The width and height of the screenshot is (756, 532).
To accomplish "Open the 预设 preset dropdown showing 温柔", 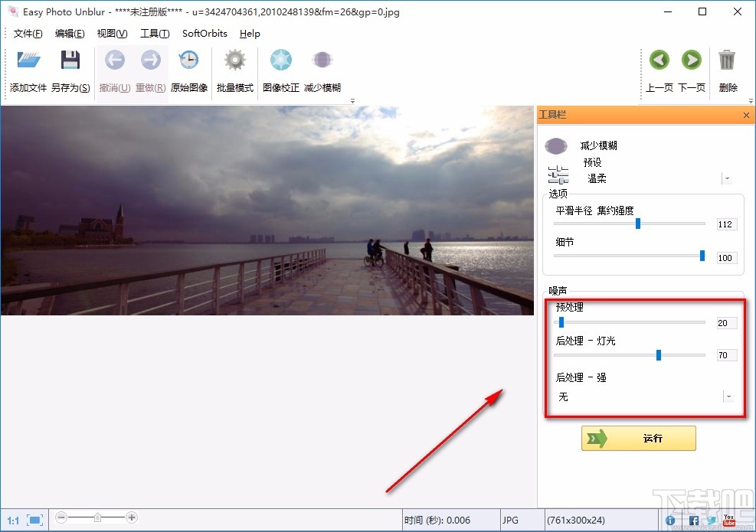I will [728, 178].
